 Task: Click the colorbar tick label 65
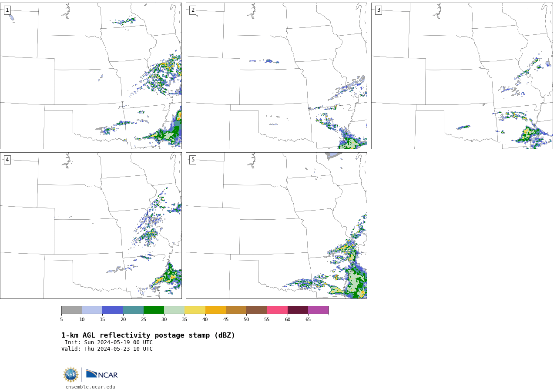(x=308, y=319)
